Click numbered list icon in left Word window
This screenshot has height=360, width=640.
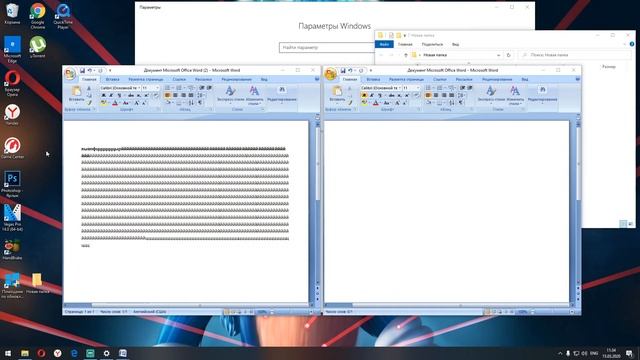[x=179, y=88]
